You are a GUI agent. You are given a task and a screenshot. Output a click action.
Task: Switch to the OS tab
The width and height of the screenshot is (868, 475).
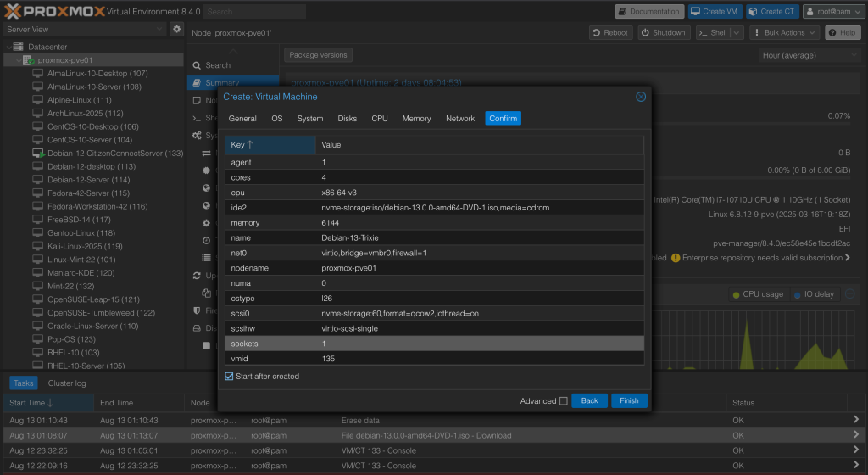tap(277, 119)
